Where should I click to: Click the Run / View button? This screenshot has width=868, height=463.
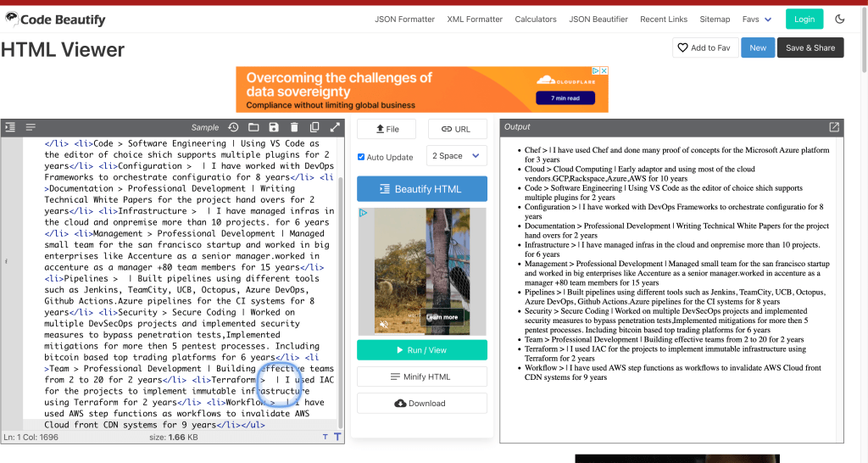coord(422,350)
